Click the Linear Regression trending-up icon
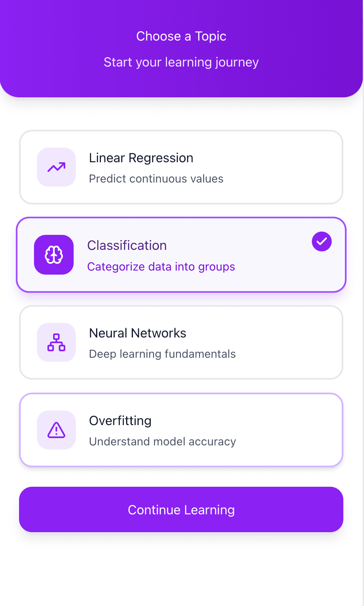The height and width of the screenshot is (606, 364). click(x=56, y=167)
